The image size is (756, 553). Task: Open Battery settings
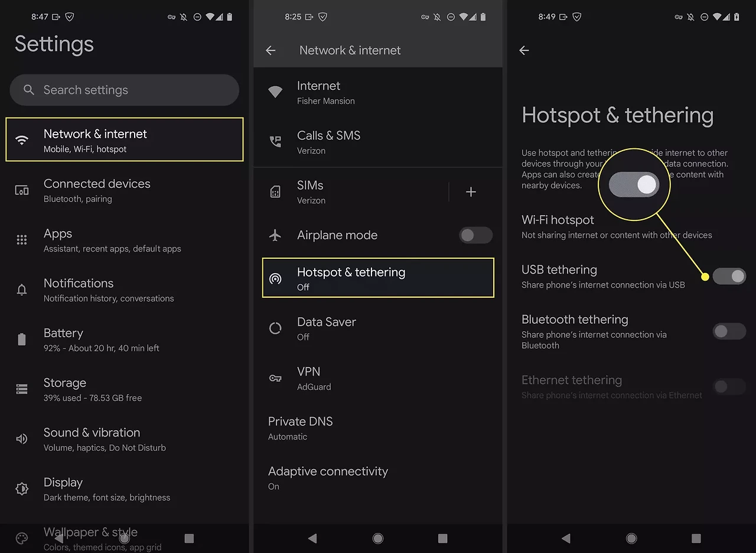125,339
